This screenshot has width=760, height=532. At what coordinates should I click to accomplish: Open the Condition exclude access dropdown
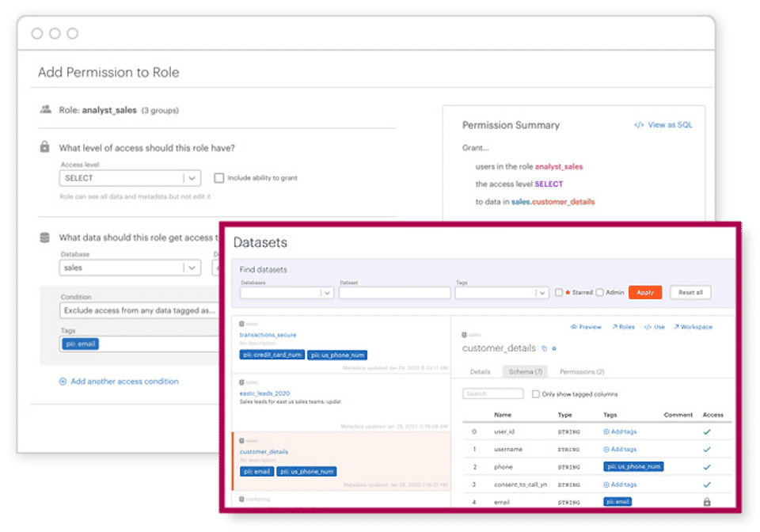[141, 310]
